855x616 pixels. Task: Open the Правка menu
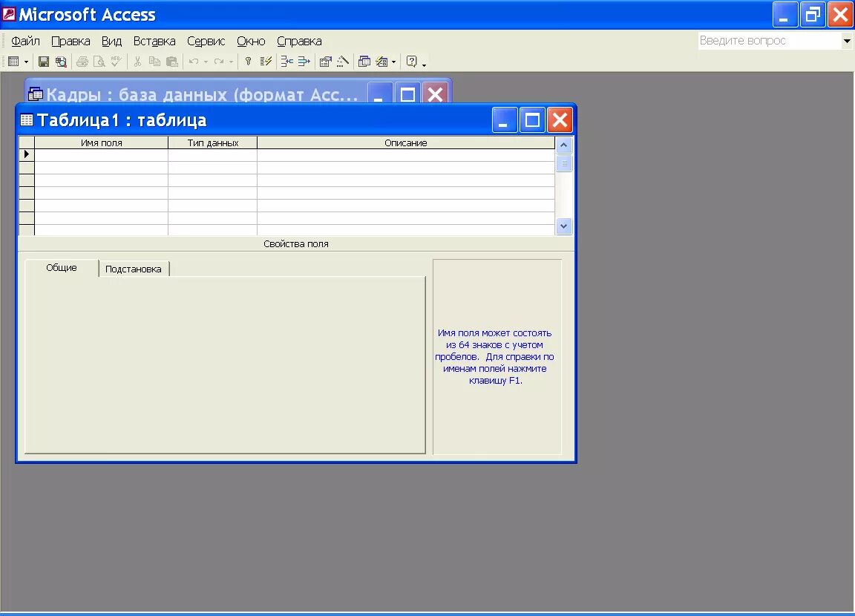click(x=71, y=42)
